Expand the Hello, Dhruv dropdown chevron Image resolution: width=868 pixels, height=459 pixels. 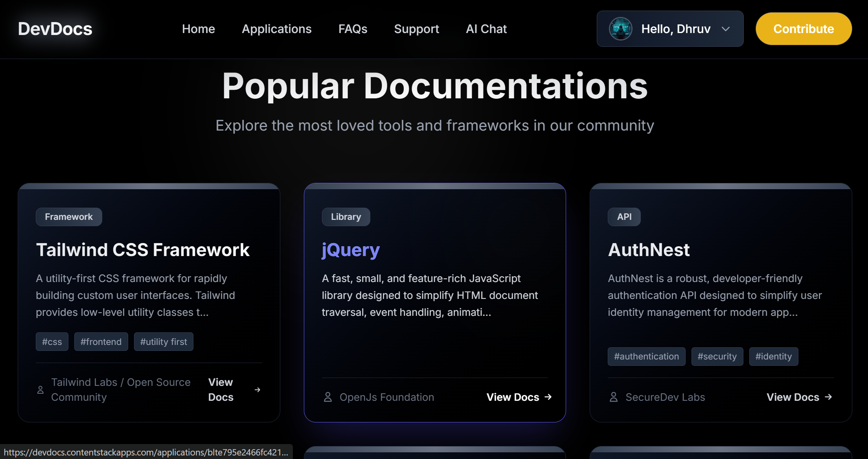click(726, 29)
